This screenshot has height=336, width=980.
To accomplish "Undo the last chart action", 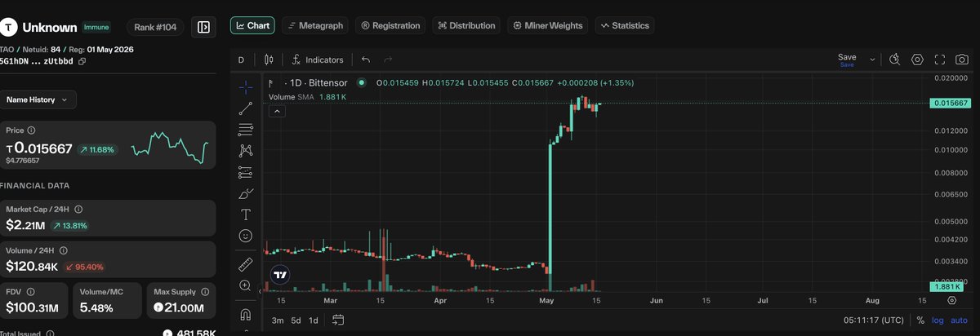I will tap(366, 60).
